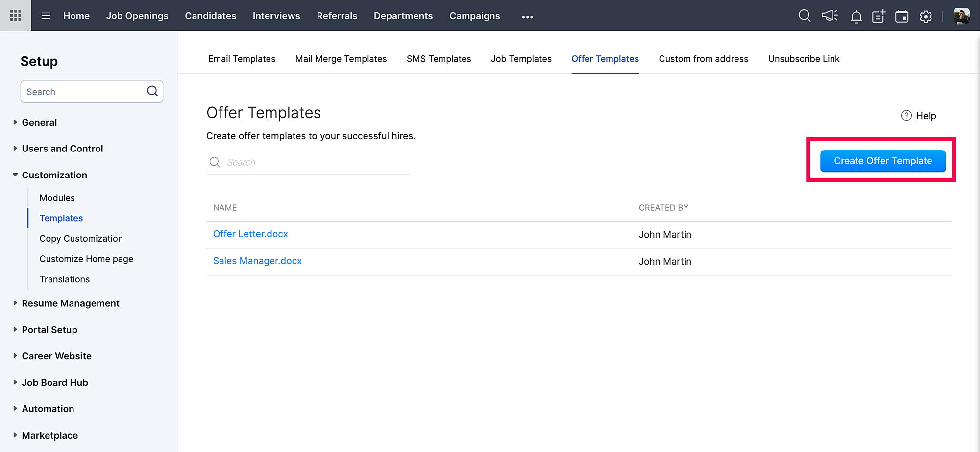
Task: Open the settings gear icon
Action: pyautogui.click(x=926, y=17)
